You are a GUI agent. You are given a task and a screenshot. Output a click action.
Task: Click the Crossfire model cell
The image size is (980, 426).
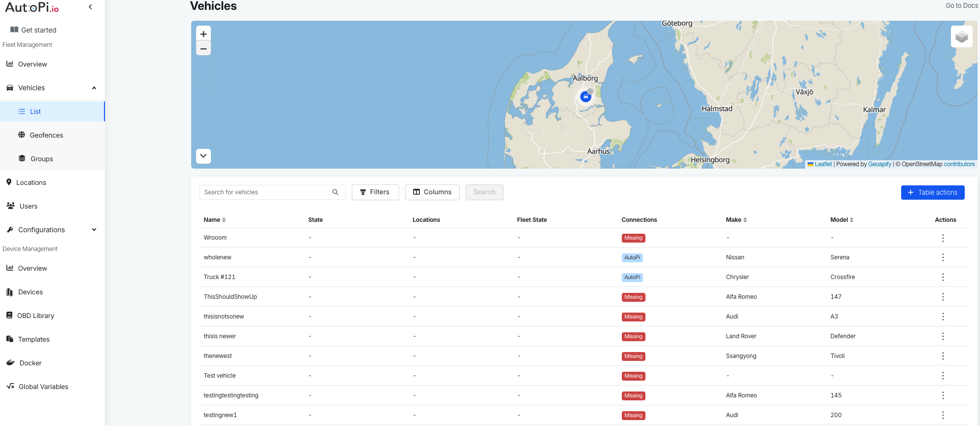pyautogui.click(x=843, y=277)
